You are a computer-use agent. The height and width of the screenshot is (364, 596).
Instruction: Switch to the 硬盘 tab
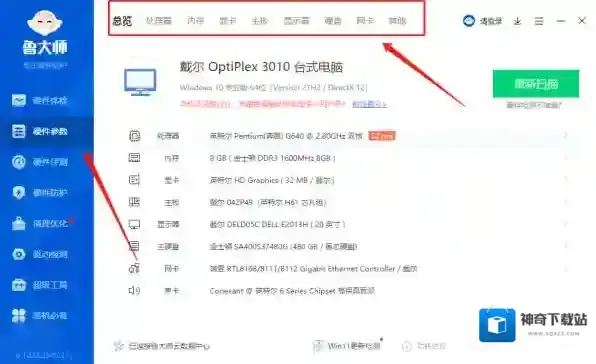point(333,21)
